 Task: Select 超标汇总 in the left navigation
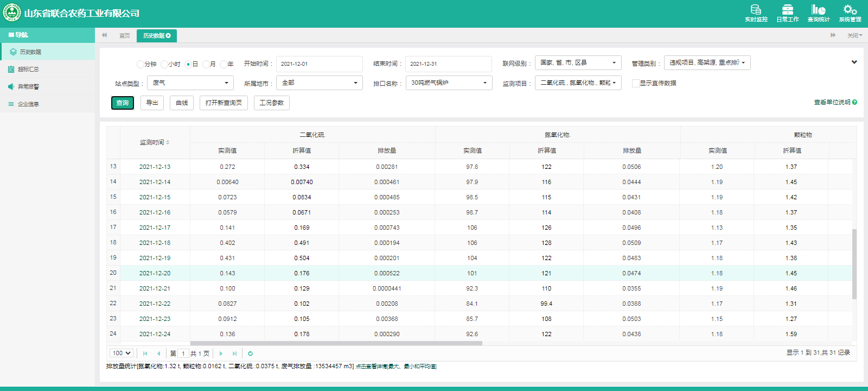[28, 70]
